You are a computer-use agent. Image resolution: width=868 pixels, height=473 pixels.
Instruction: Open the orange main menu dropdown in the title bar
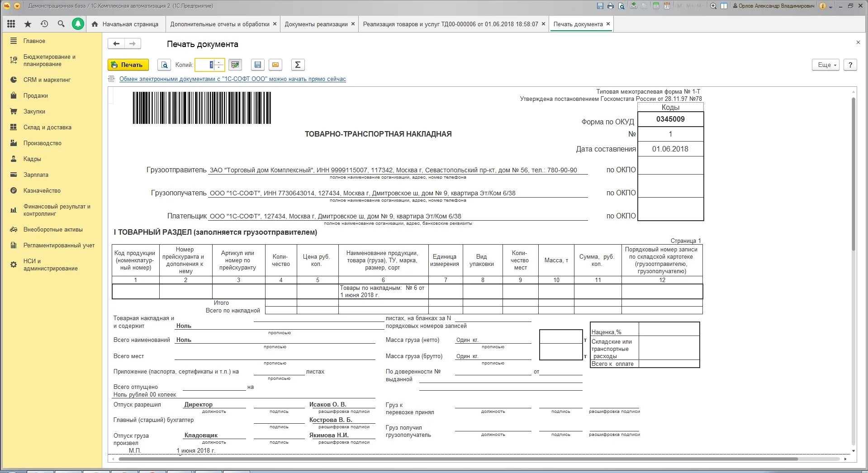17,6
